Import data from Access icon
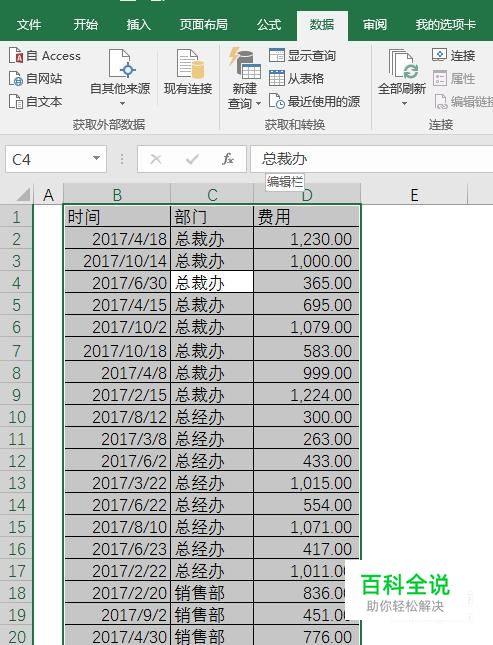 (16, 56)
